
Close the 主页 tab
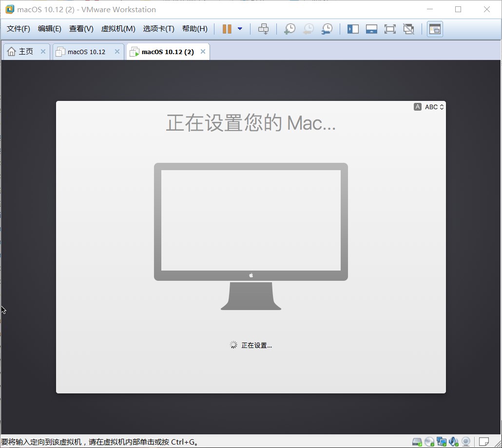(43, 52)
